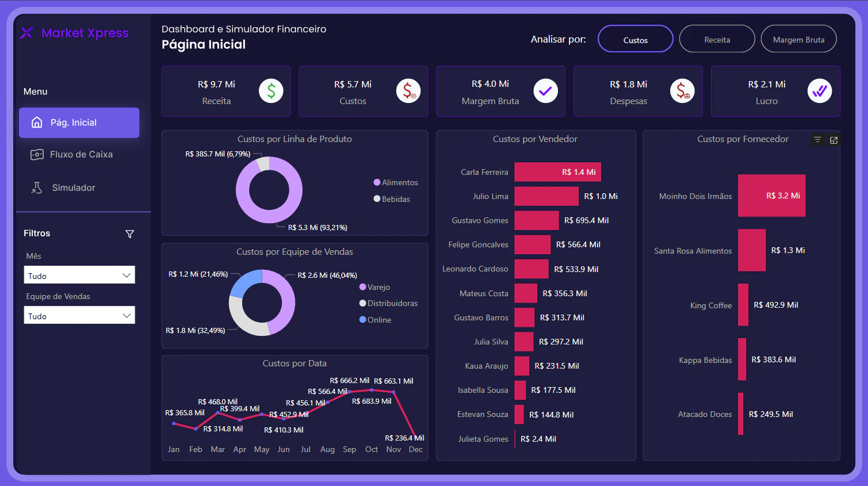
Task: Select Estevan Souza bar
Action: pos(519,414)
